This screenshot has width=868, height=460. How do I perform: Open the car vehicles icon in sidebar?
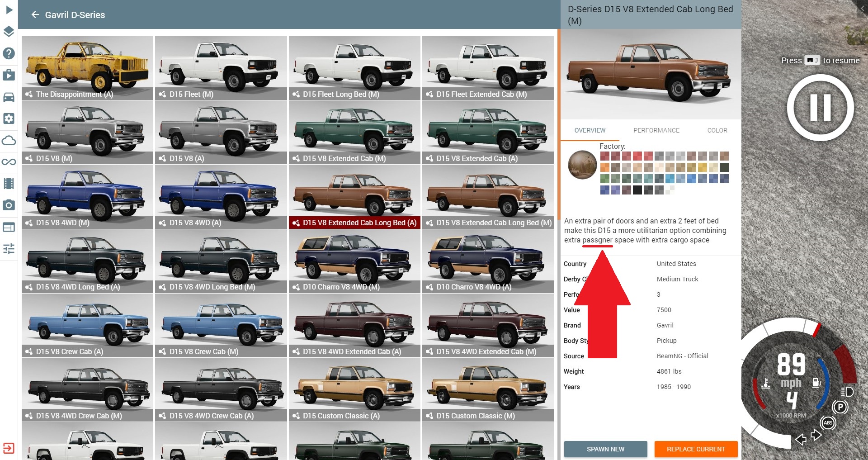coord(9,97)
